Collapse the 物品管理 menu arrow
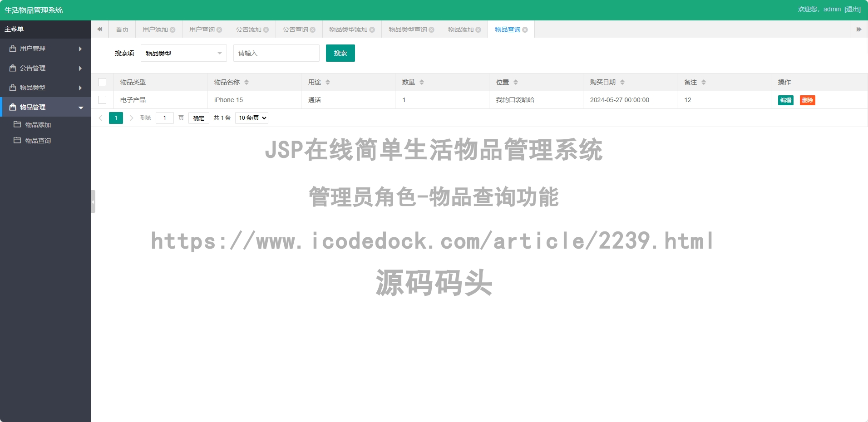 click(x=81, y=108)
